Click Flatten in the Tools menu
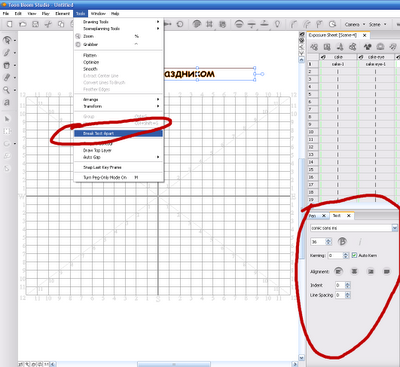The width and height of the screenshot is (400, 367). point(90,55)
